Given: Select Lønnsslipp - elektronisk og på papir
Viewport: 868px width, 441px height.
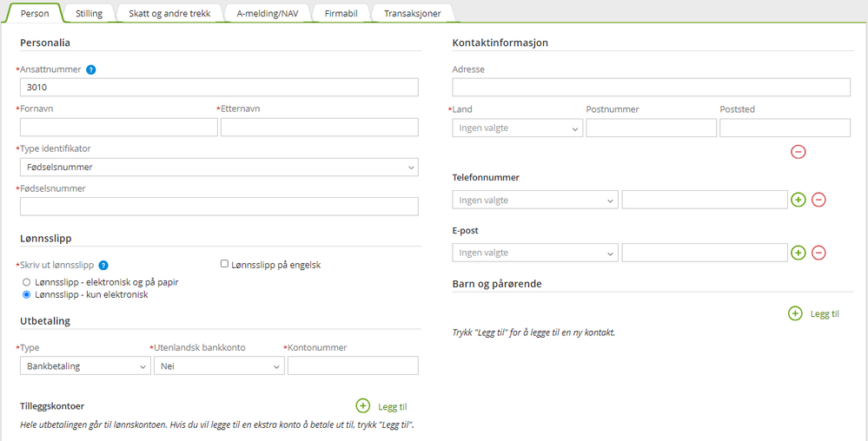Looking at the screenshot, I should (x=27, y=282).
